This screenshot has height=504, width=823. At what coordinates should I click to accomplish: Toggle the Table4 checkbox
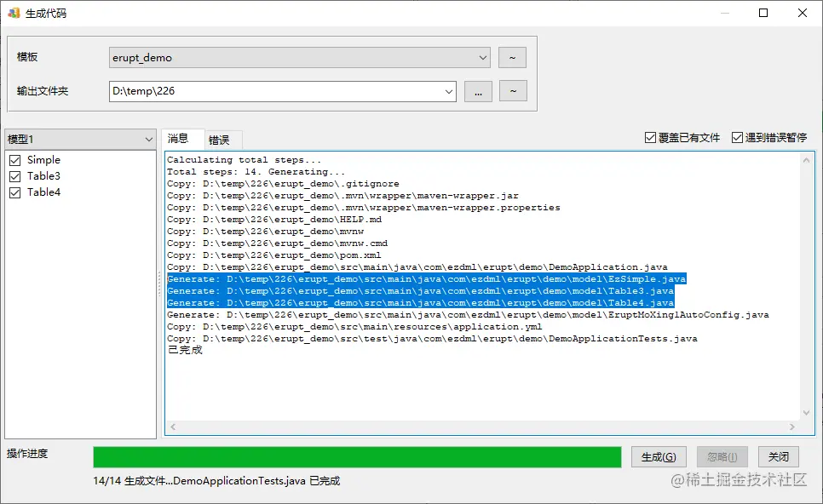coord(15,192)
